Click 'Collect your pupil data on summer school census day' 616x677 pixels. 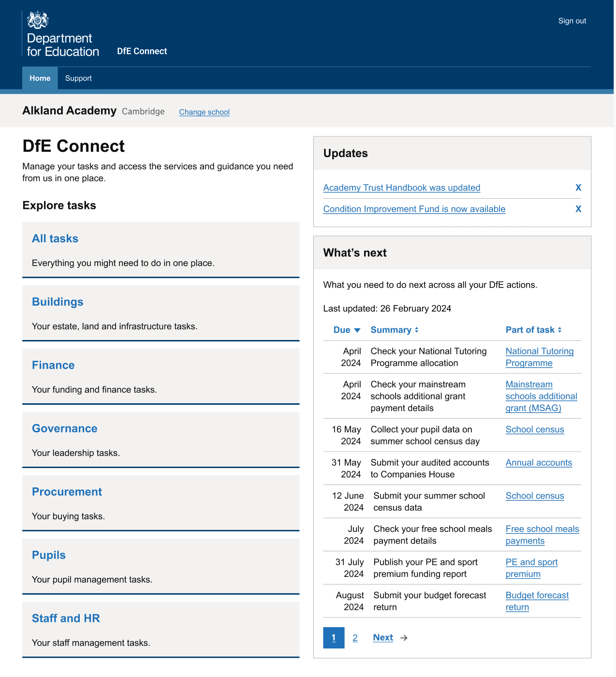(425, 436)
